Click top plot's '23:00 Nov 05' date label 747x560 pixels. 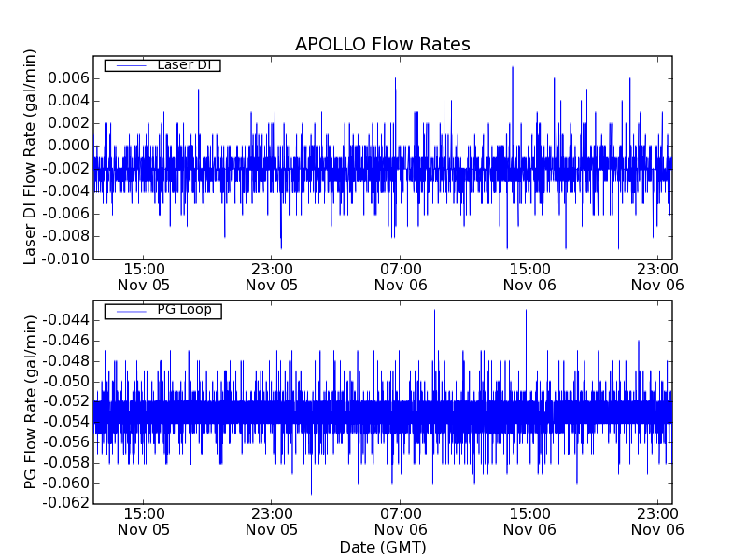coord(272,277)
